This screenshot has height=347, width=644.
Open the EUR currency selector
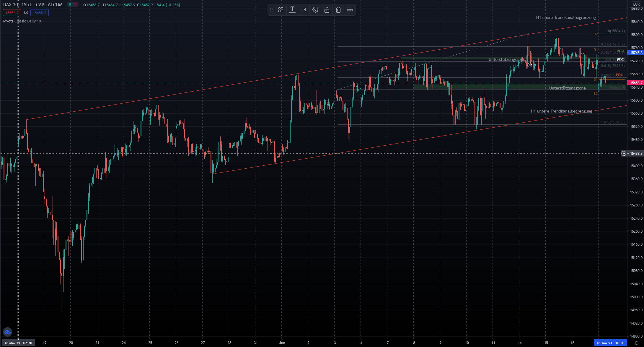(x=636, y=4)
